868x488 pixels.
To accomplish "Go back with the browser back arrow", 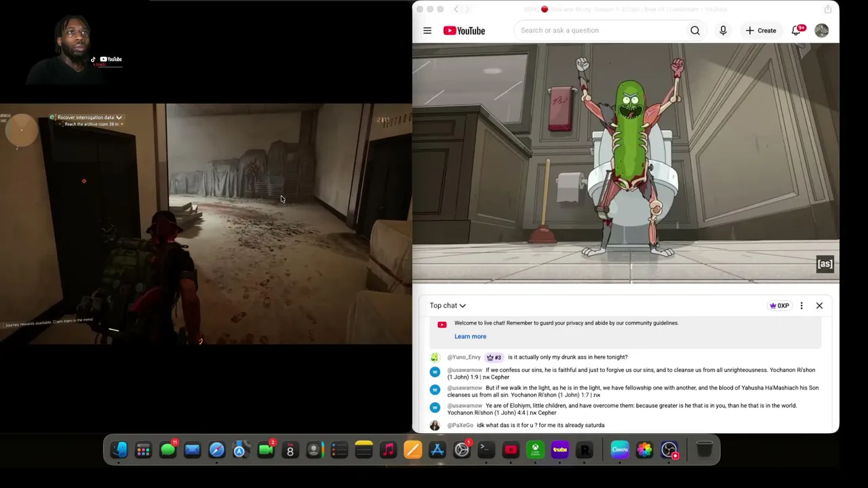I will point(456,9).
